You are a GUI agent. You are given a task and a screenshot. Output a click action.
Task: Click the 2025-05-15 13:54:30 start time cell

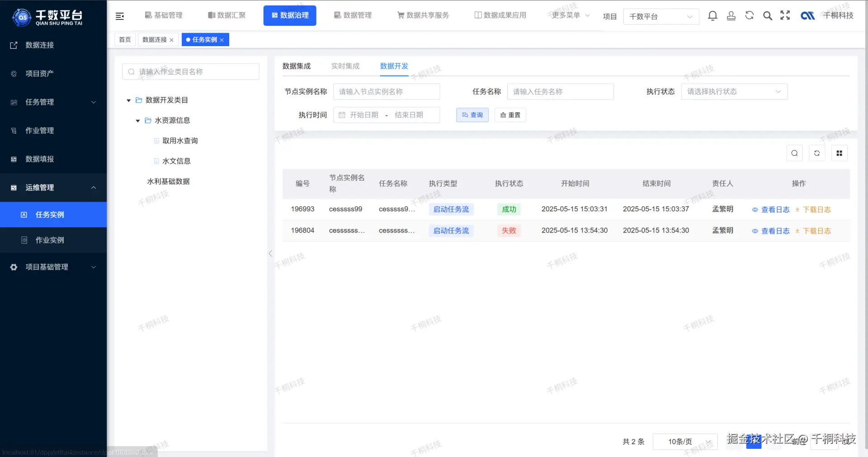coord(575,230)
